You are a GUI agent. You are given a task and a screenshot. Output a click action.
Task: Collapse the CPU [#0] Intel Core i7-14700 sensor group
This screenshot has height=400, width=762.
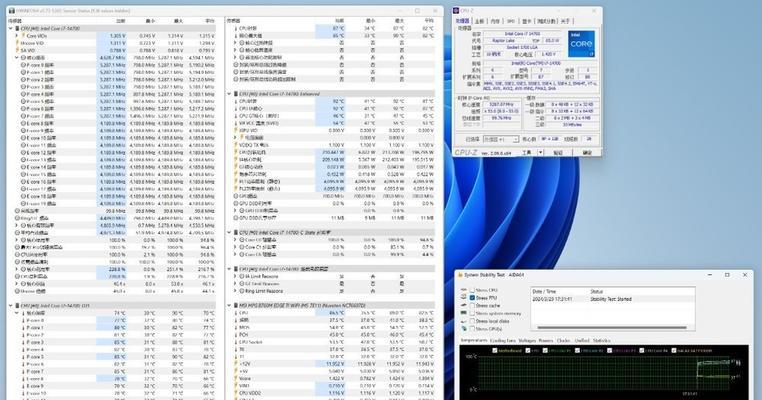coord(11,29)
